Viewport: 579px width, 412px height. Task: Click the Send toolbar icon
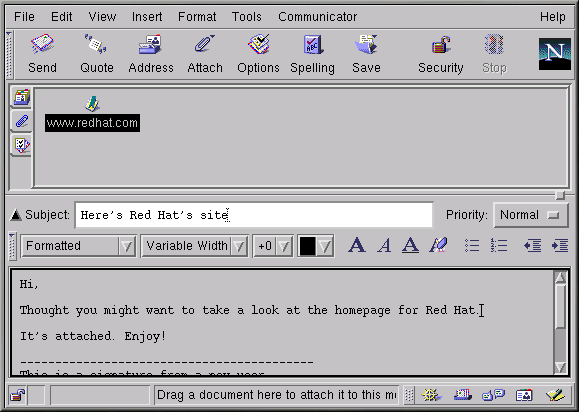tap(42, 45)
